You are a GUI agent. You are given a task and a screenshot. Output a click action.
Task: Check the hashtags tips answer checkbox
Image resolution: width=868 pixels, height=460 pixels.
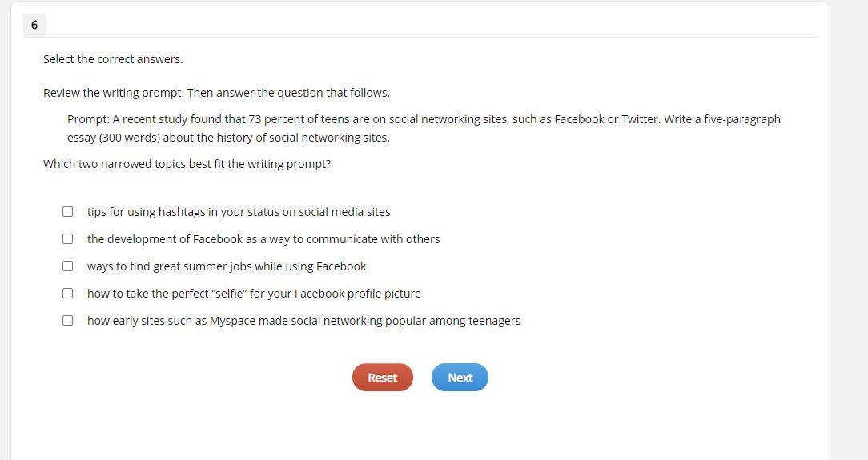[68, 212]
